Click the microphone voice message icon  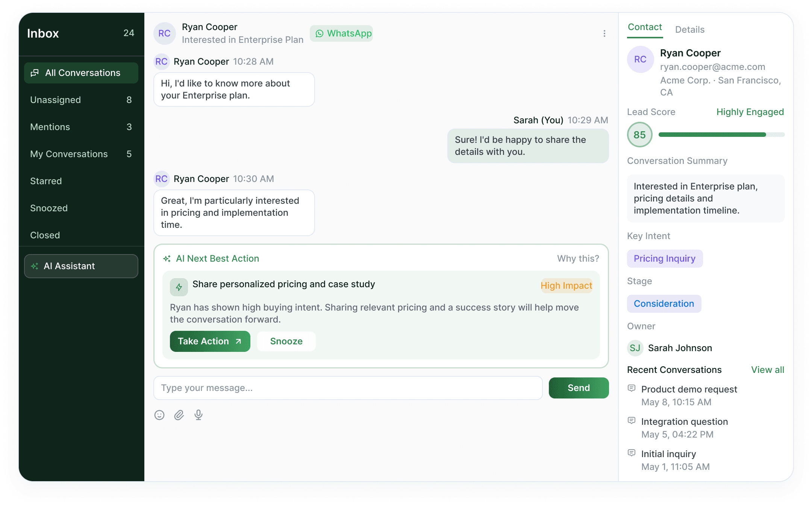tap(198, 415)
